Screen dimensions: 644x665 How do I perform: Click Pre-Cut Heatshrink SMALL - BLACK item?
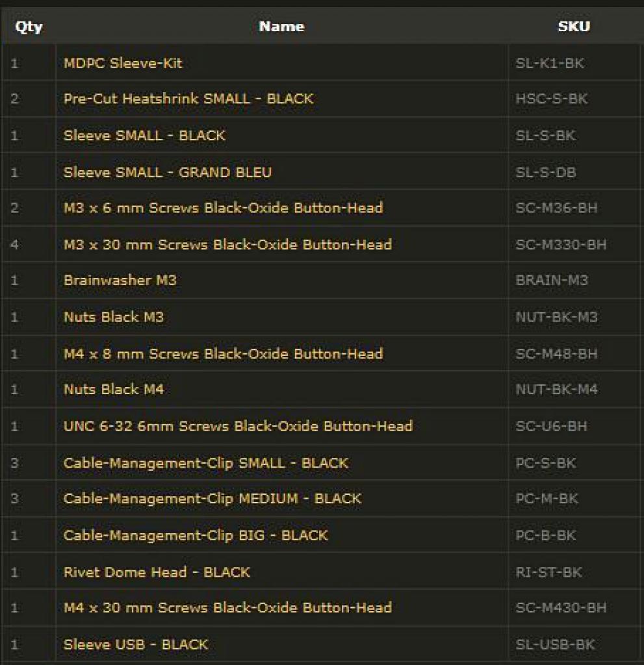click(188, 99)
